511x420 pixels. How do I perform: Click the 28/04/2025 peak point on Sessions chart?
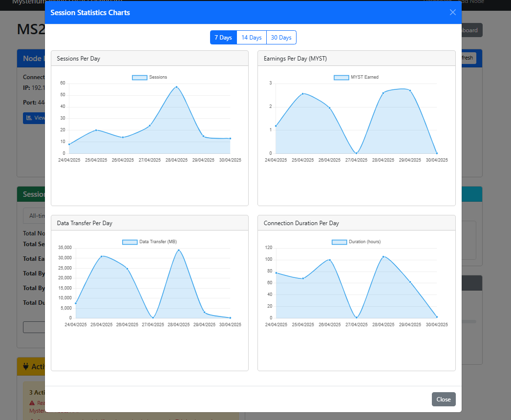click(176, 87)
